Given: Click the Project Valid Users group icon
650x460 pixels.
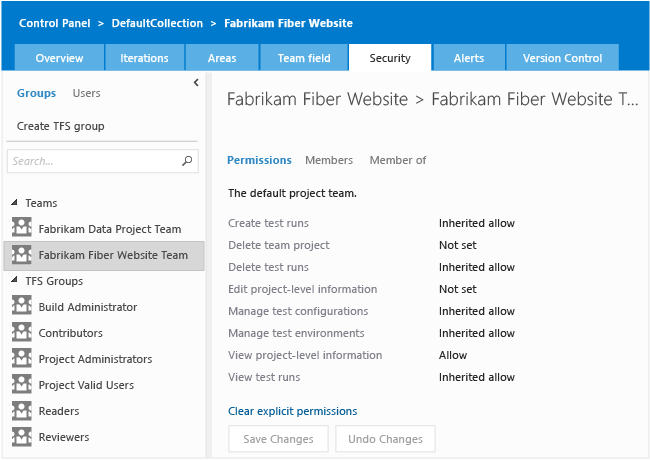Looking at the screenshot, I should click(22, 384).
